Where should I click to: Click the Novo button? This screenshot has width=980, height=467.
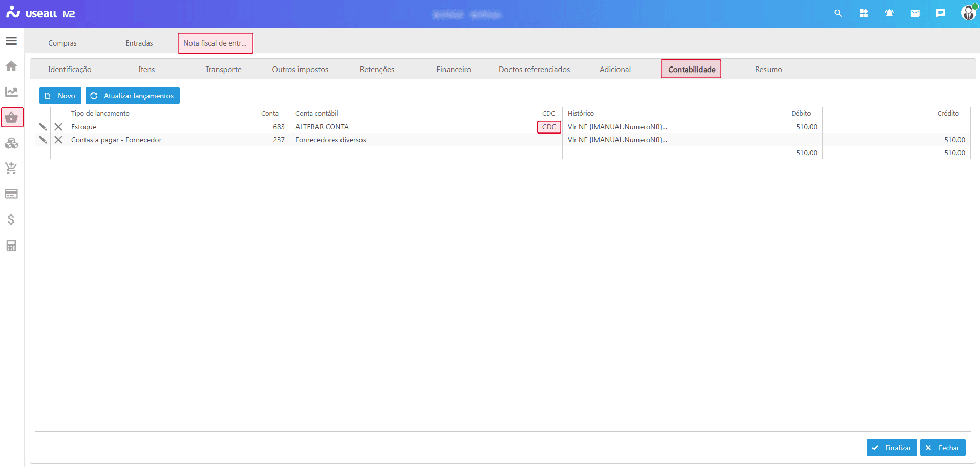(60, 96)
